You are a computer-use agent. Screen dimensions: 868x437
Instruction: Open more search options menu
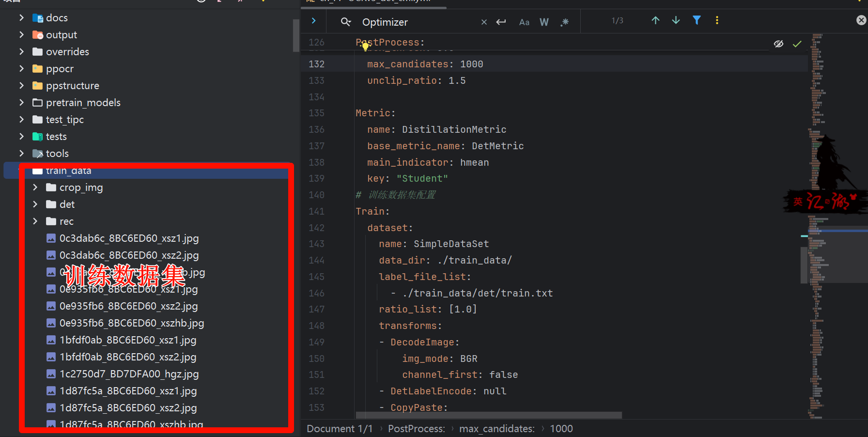click(x=717, y=20)
